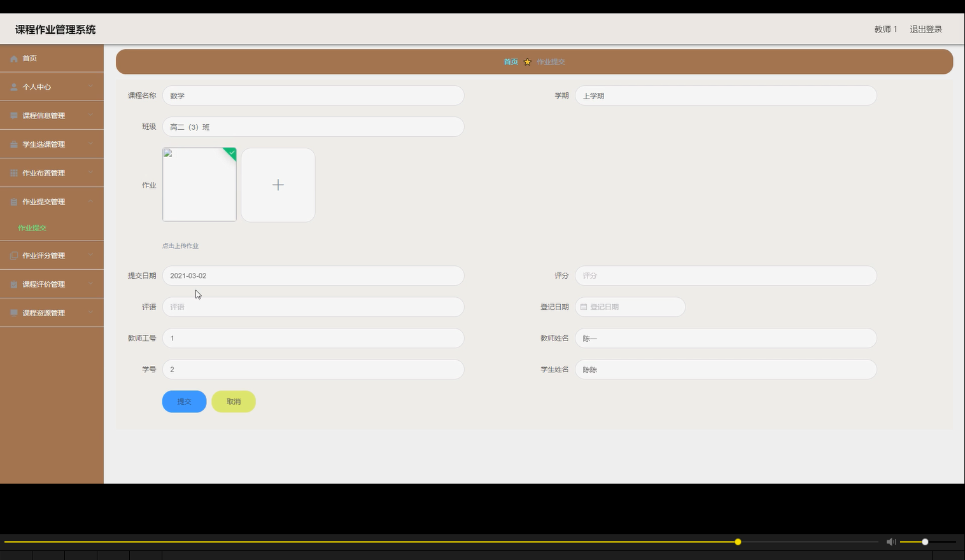Click the uploaded homework image thumbnail
This screenshot has width=965, height=560.
199,185
